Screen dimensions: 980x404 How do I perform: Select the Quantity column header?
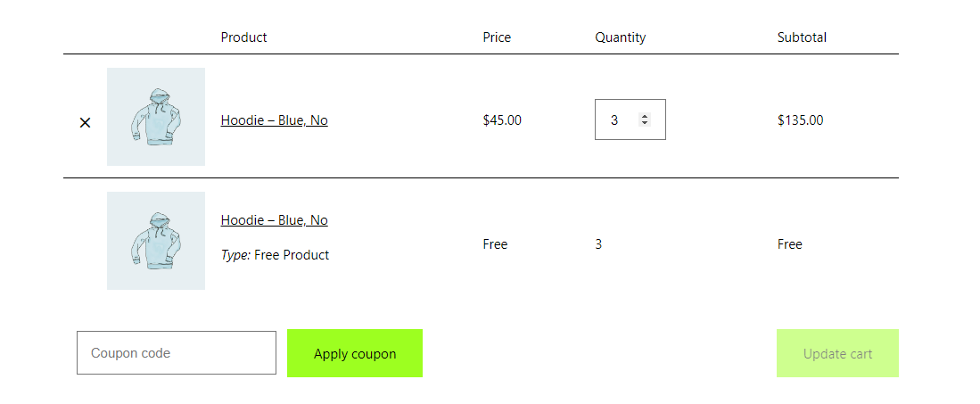(x=620, y=37)
